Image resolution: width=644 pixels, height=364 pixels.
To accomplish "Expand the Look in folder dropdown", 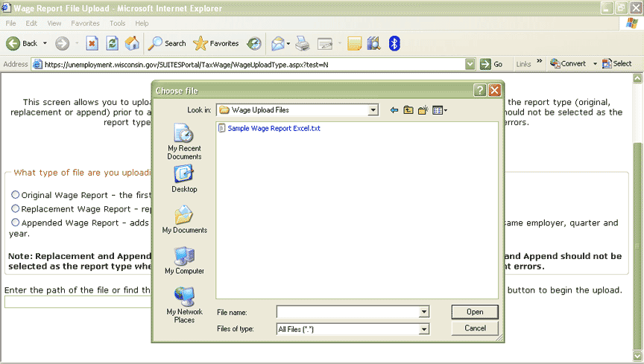I will [373, 110].
